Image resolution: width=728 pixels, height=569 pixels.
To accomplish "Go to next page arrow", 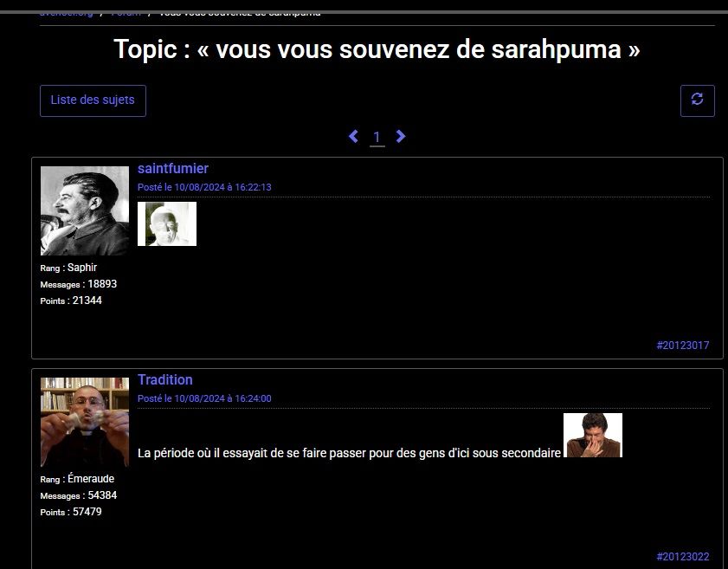I will [x=401, y=136].
